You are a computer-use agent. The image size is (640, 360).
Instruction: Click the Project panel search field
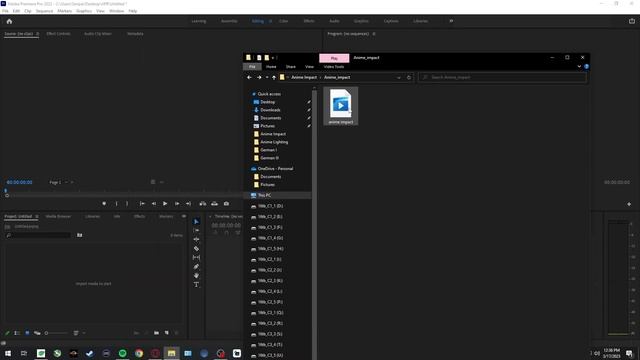(38, 235)
